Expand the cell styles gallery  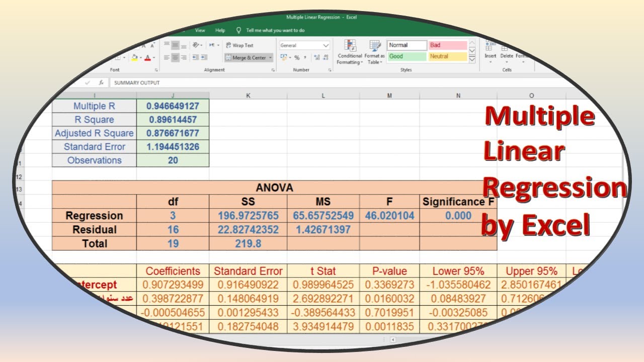pyautogui.click(x=472, y=59)
